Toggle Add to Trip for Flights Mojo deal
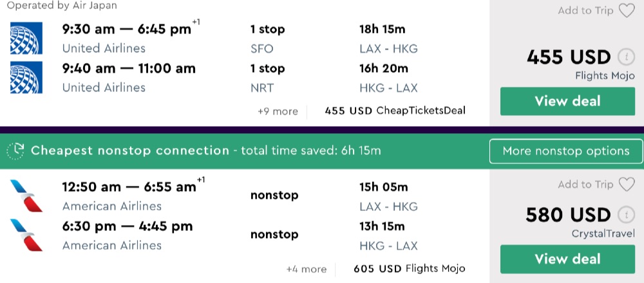 pos(585,10)
